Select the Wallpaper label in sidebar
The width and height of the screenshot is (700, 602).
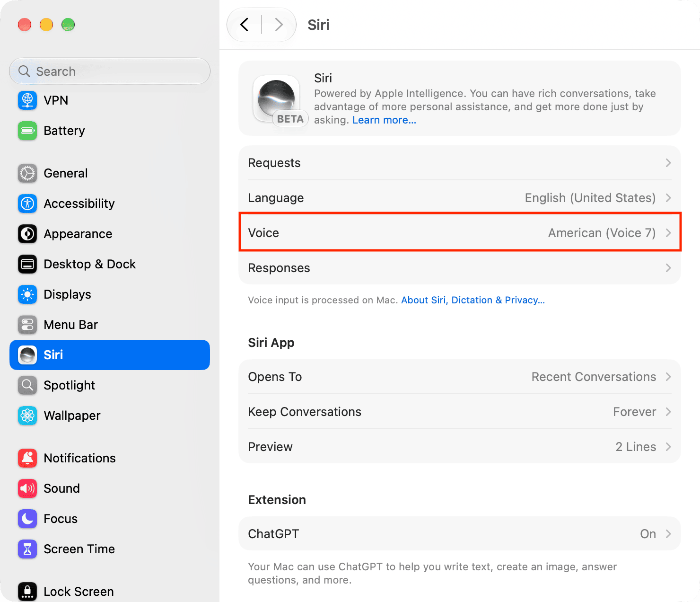[72, 416]
